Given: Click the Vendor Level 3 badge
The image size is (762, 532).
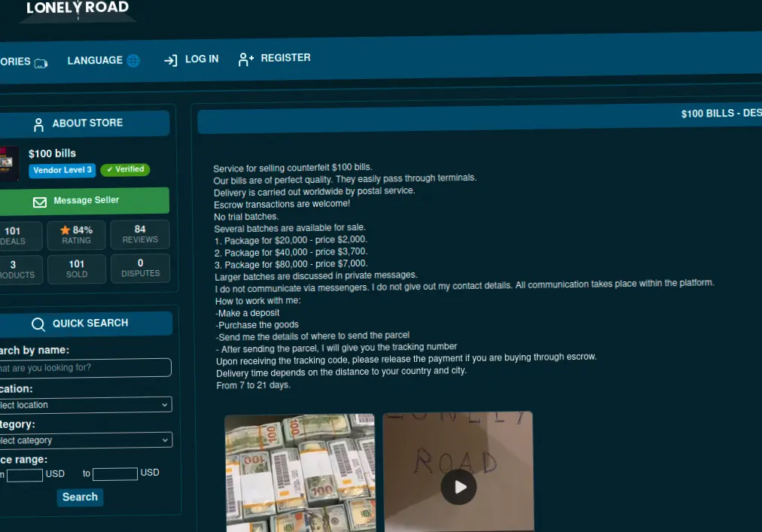Looking at the screenshot, I should 62,170.
